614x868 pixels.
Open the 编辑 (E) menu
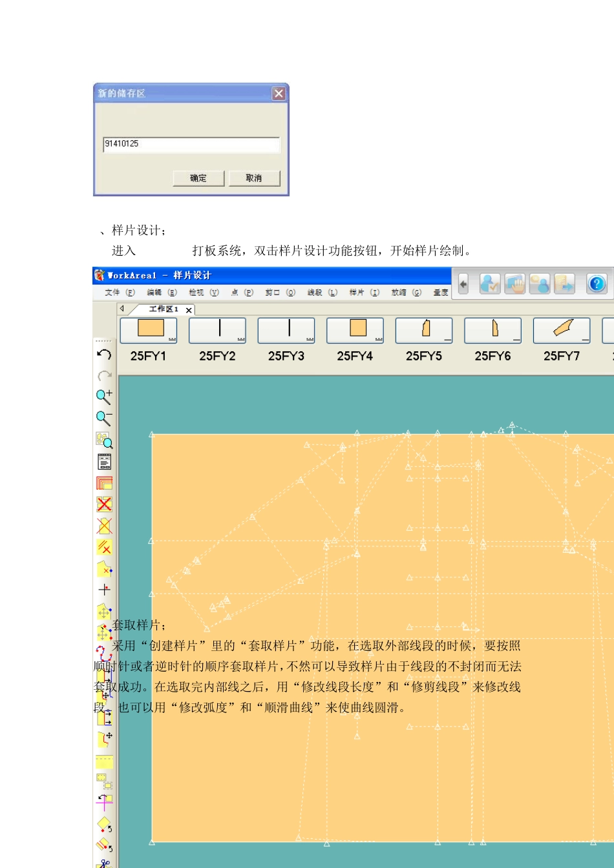[x=162, y=293]
